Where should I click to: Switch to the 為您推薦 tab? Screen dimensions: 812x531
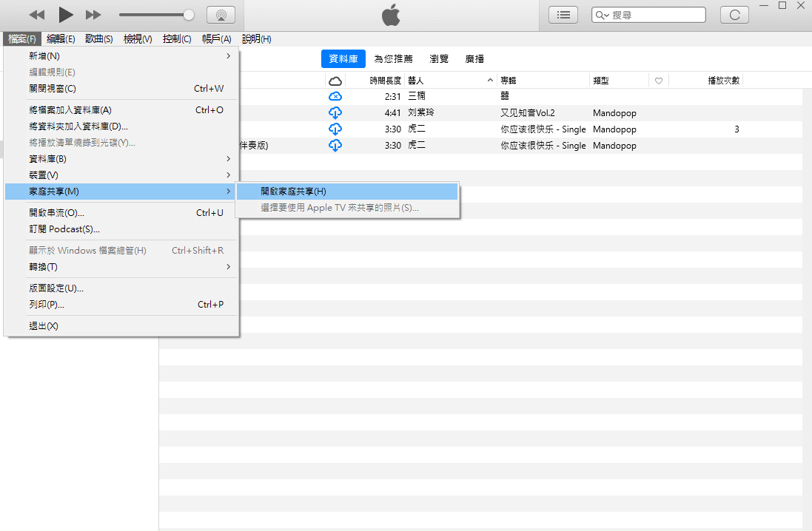tap(393, 59)
